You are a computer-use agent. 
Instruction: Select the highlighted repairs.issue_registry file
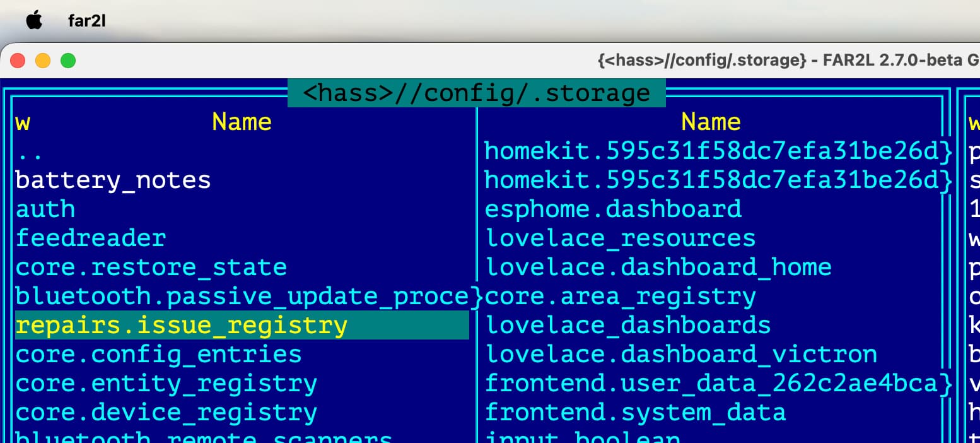(x=242, y=325)
